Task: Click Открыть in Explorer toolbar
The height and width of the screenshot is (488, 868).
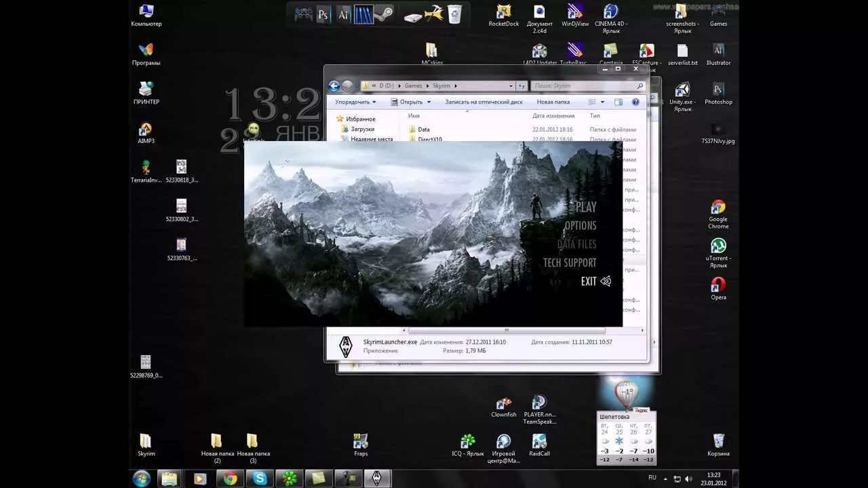Action: [410, 102]
